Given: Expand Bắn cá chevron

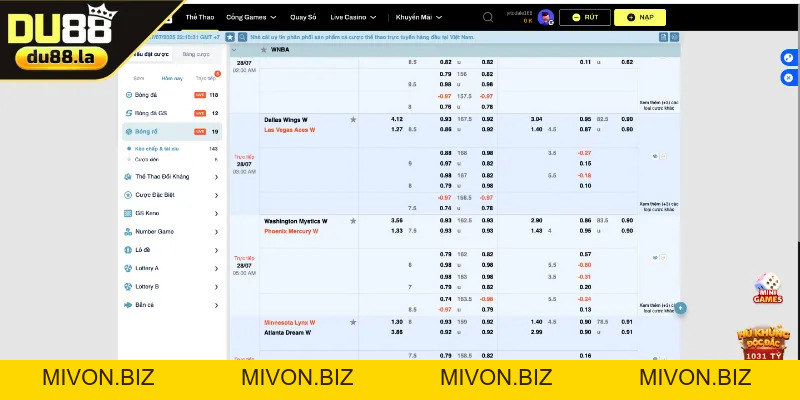Looking at the screenshot, I should coord(216,306).
